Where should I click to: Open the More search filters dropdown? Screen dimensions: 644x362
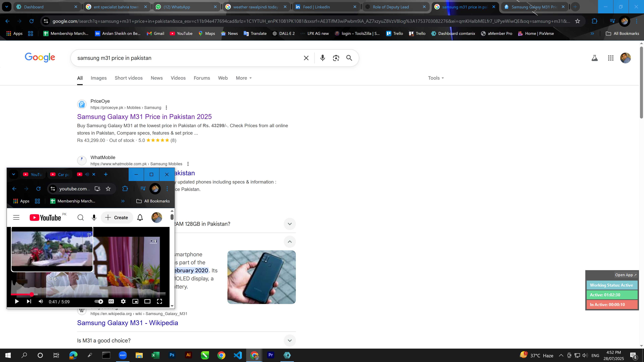244,78
